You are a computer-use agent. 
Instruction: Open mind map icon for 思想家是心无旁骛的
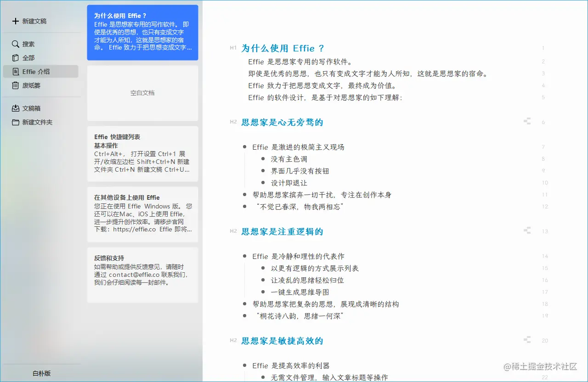tap(527, 122)
